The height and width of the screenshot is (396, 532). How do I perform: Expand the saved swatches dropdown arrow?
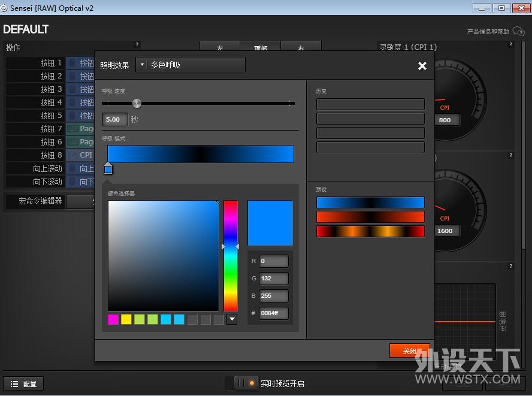[x=232, y=319]
